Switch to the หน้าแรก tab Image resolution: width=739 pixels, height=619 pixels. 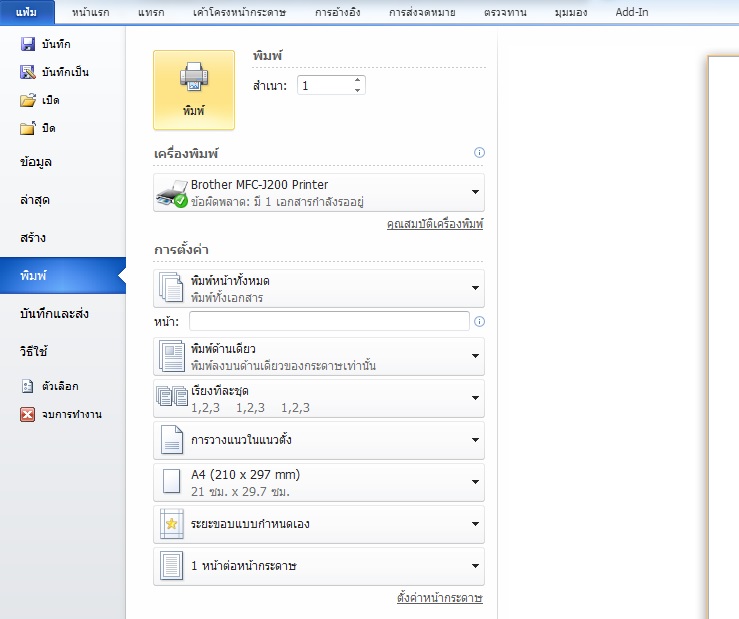[x=90, y=12]
